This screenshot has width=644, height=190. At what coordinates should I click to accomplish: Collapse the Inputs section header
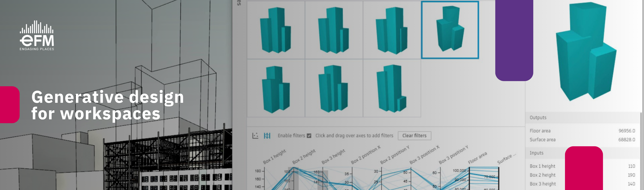(x=536, y=153)
